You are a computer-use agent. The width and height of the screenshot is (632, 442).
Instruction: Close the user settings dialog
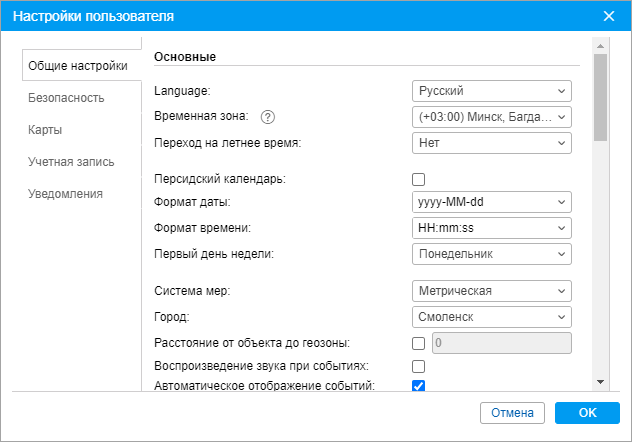(608, 16)
